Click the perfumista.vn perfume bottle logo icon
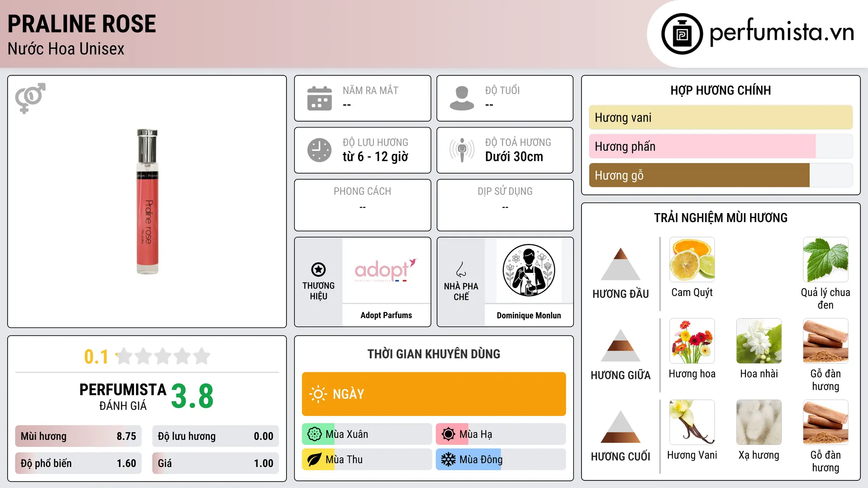The height and width of the screenshot is (488, 868). click(x=682, y=34)
